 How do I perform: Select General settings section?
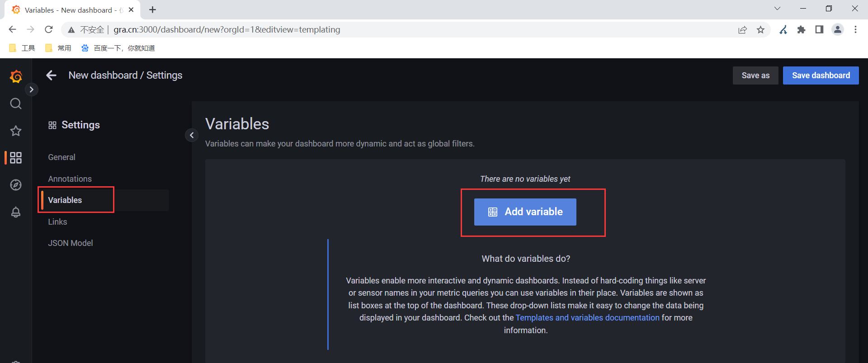click(x=61, y=157)
